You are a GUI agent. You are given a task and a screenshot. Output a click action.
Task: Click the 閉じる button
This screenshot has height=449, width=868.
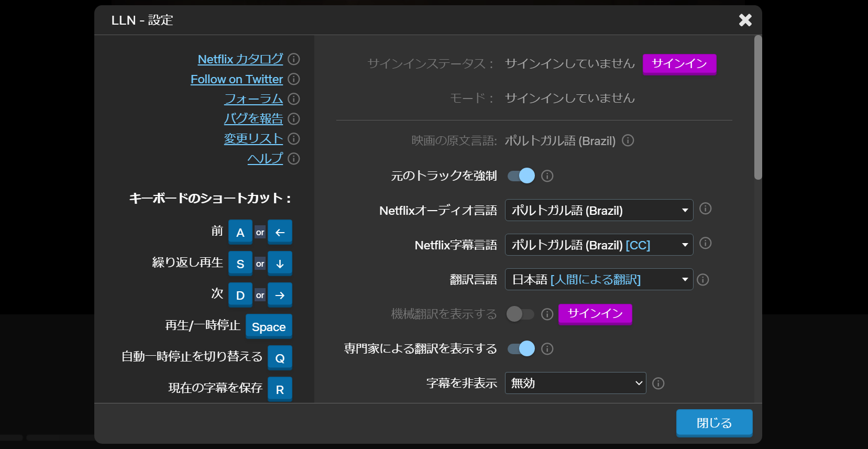click(714, 423)
